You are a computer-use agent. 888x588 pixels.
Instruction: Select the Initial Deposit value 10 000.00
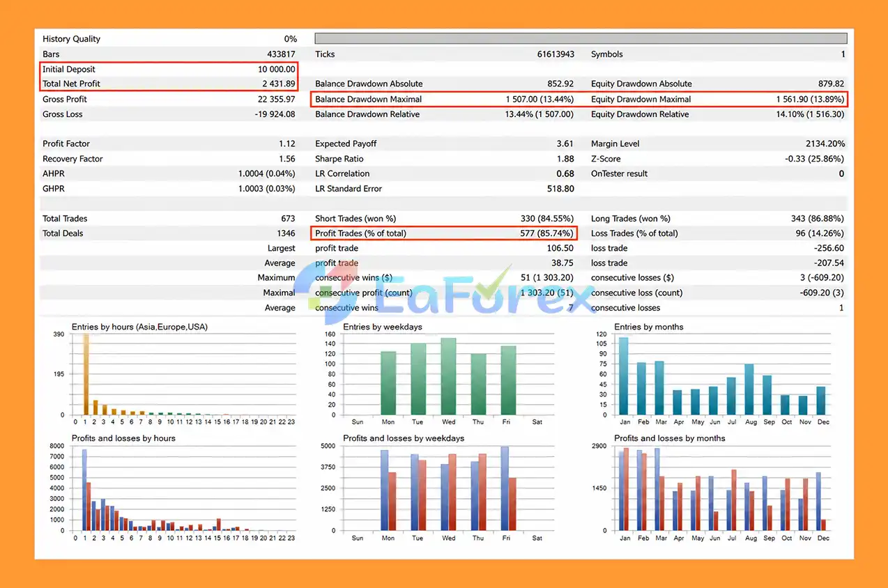(x=277, y=69)
